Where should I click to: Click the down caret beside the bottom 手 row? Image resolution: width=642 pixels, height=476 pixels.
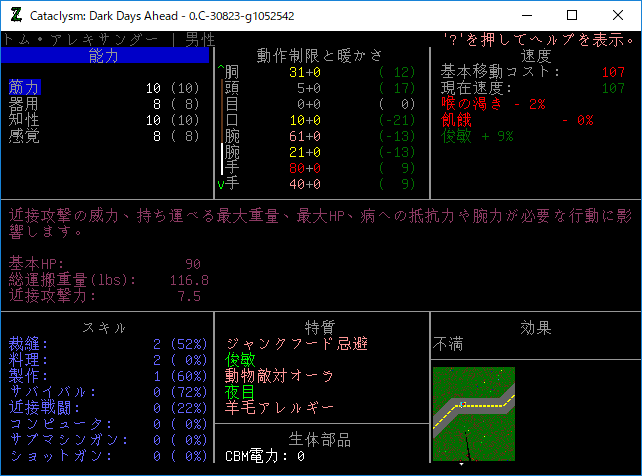coord(220,184)
